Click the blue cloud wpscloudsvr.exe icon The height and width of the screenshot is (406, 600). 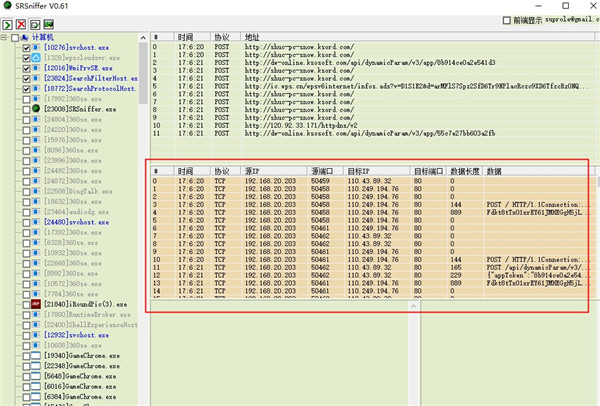click(37, 59)
